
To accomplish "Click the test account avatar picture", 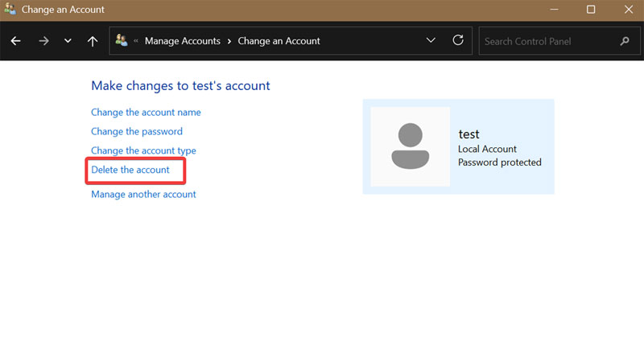I will (x=410, y=146).
